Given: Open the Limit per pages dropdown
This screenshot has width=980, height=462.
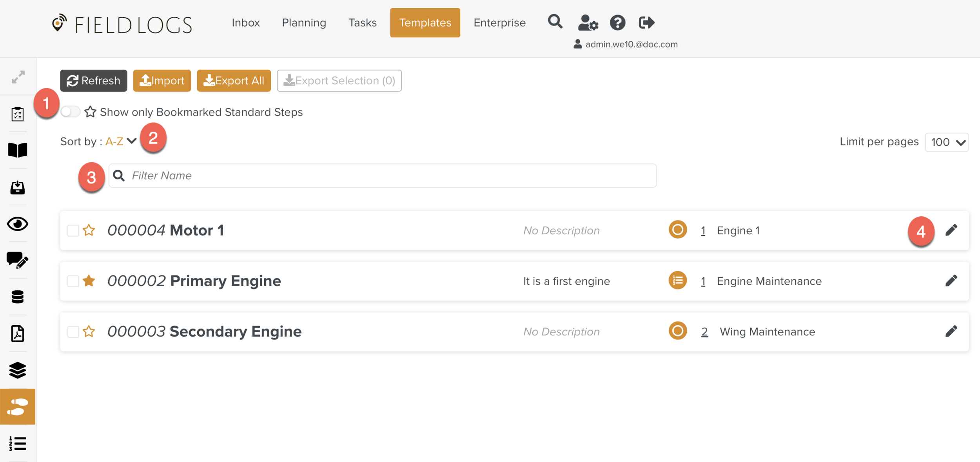Looking at the screenshot, I should [946, 142].
